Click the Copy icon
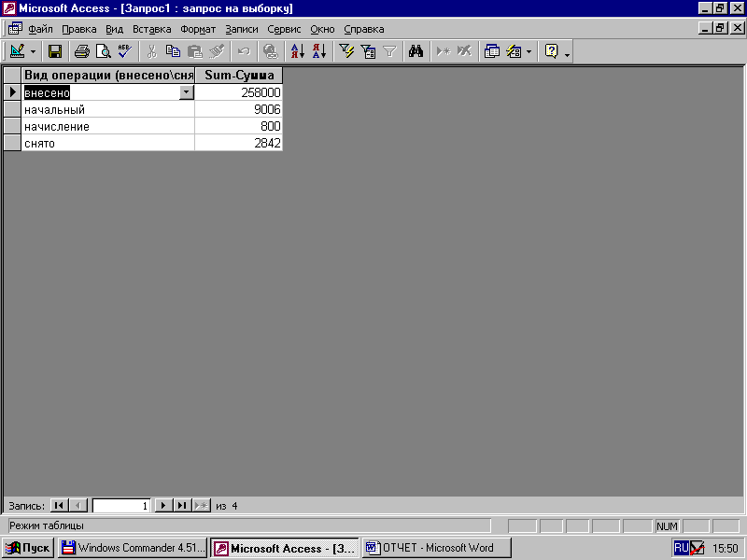The width and height of the screenshot is (747, 560). click(x=173, y=51)
